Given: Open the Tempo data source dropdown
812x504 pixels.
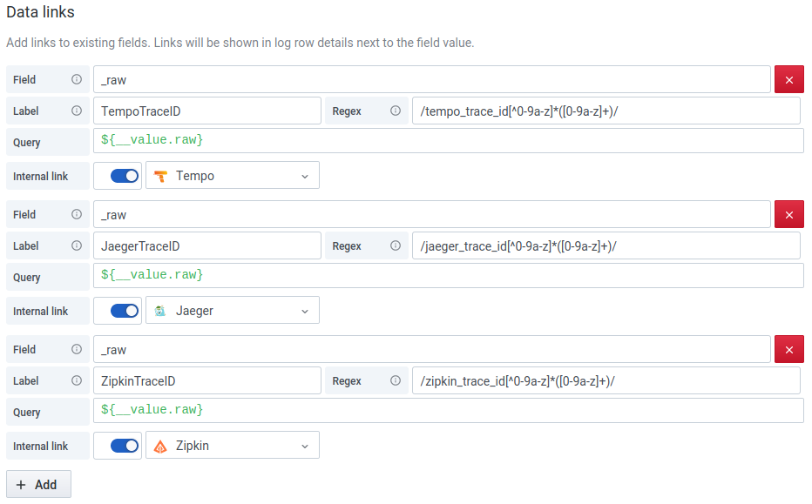Looking at the screenshot, I should (x=232, y=176).
